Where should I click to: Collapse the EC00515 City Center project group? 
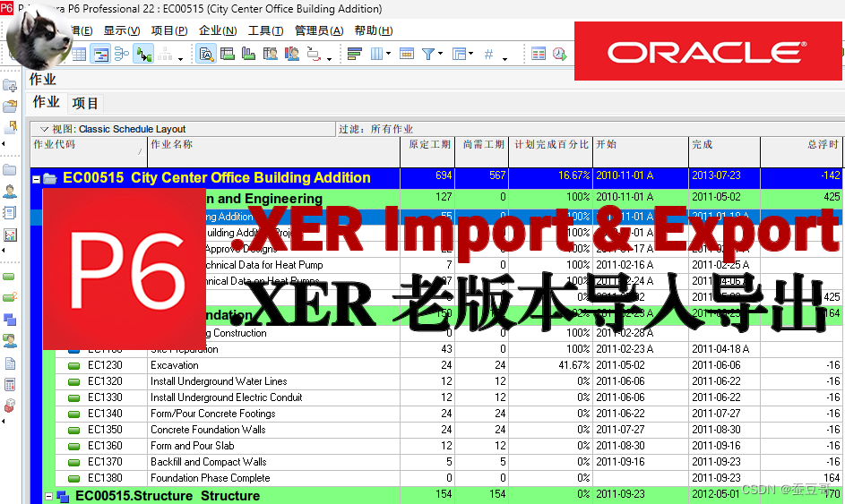(36, 179)
